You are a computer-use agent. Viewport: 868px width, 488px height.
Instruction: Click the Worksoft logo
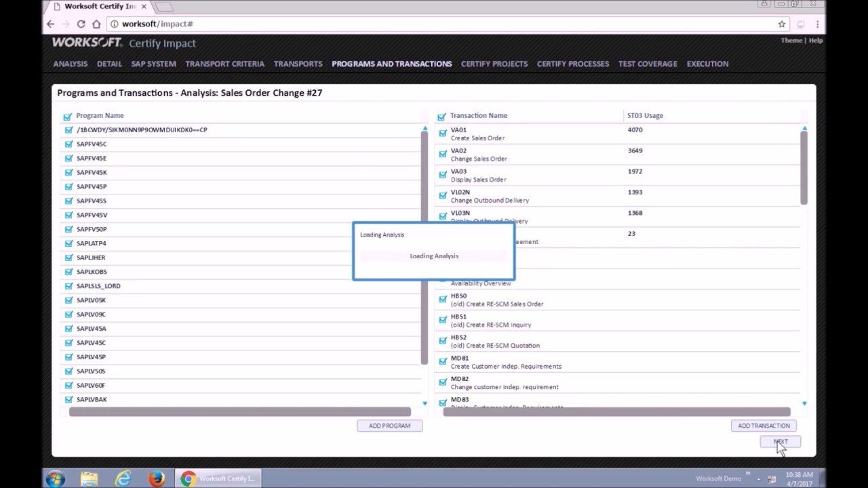click(87, 43)
